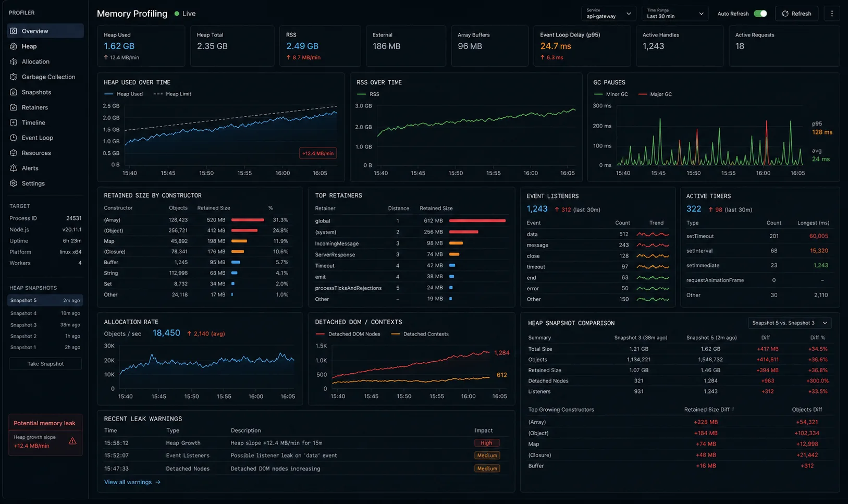Open the Allocation page

pos(45,62)
